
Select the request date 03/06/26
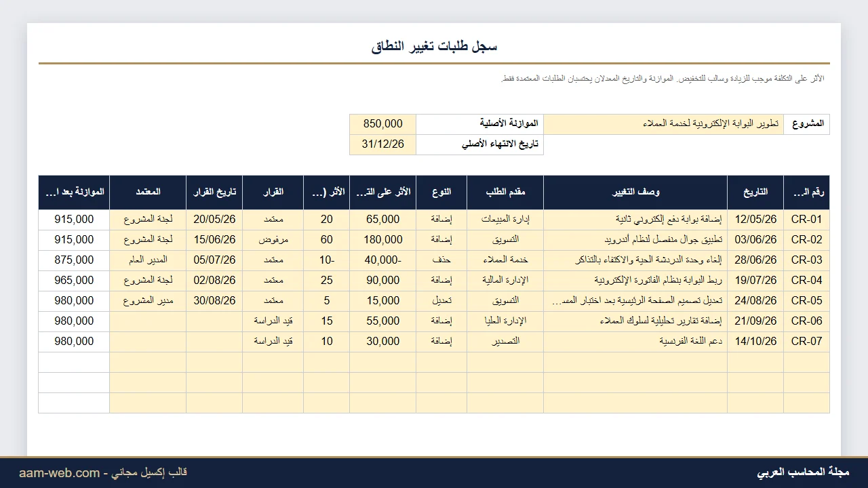(755, 240)
